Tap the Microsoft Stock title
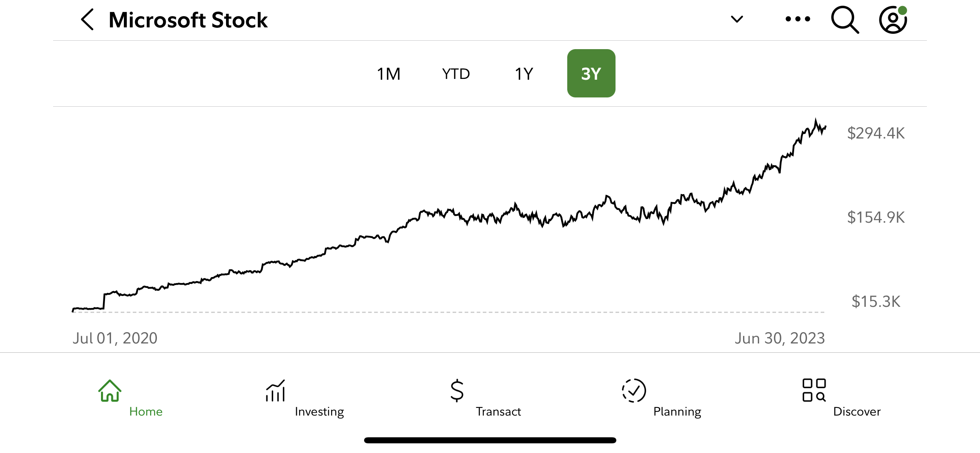 tap(188, 20)
